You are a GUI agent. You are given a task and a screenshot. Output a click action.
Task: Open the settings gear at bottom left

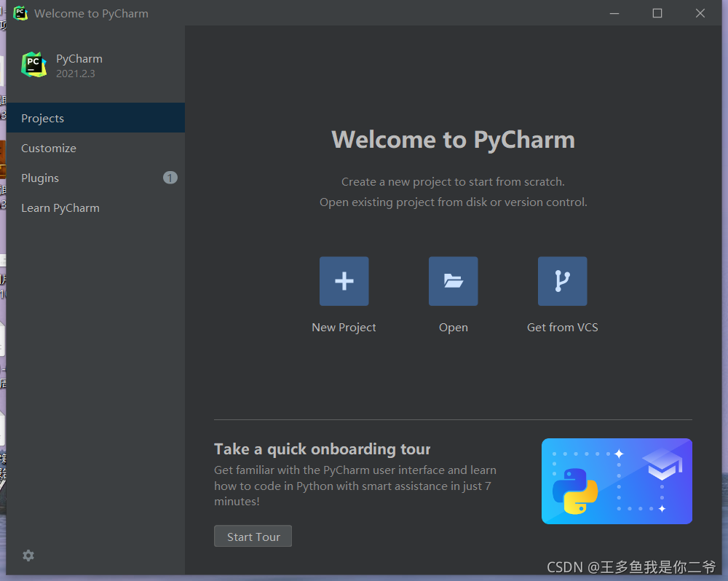coord(28,556)
